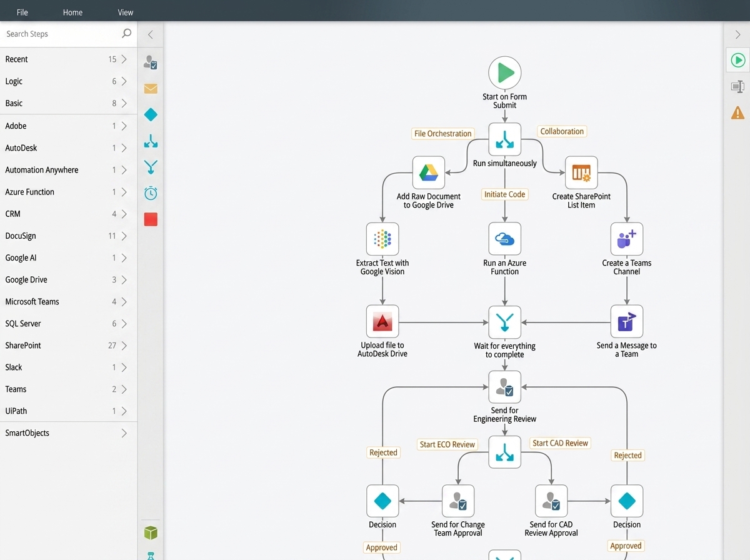This screenshot has width=750, height=560.
Task: Expand the SharePoint category
Action: [69, 345]
